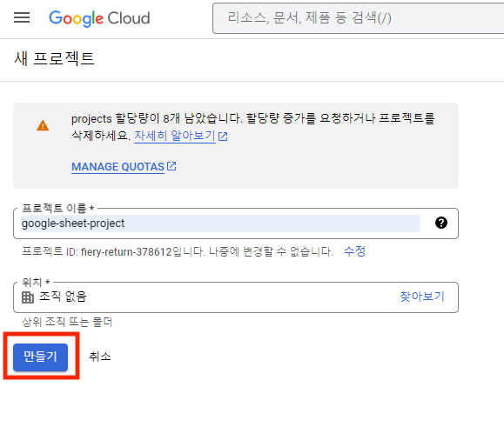Click the 위치 field showing 조직 없음
Viewport: 504px width, 447px height.
(236, 297)
